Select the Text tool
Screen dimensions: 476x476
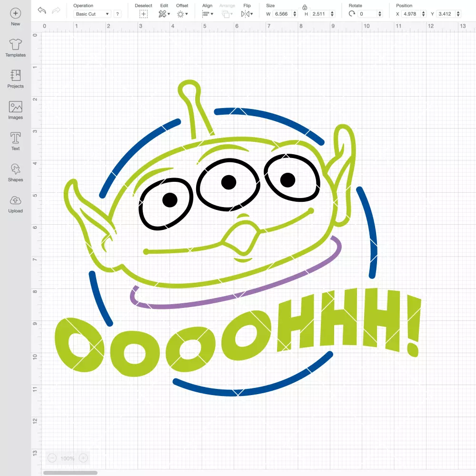(16, 138)
